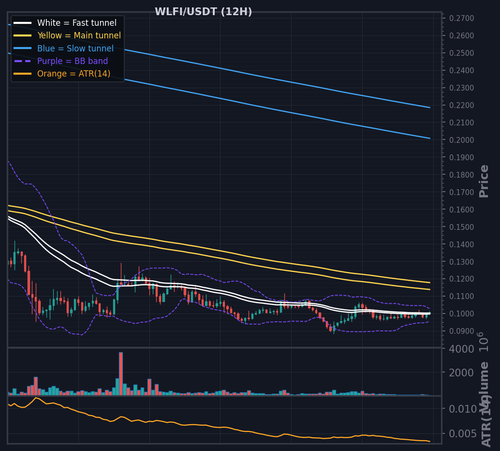Image resolution: width=500 pixels, height=451 pixels.
Task: Click the 4000 volume axis tick
Action: pos(461,349)
